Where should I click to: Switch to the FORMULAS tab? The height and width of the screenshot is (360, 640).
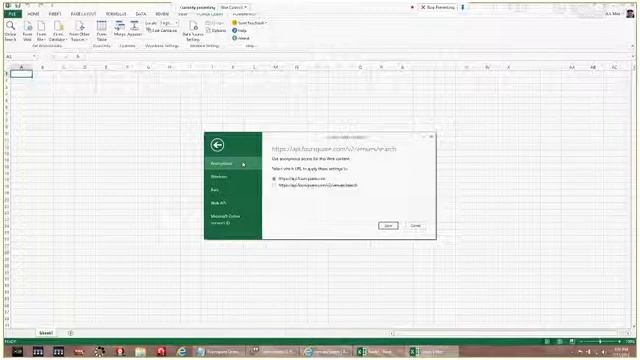tap(116, 14)
